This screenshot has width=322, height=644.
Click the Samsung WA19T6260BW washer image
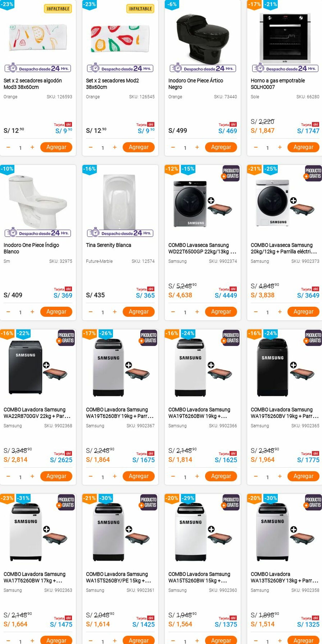coord(191,367)
